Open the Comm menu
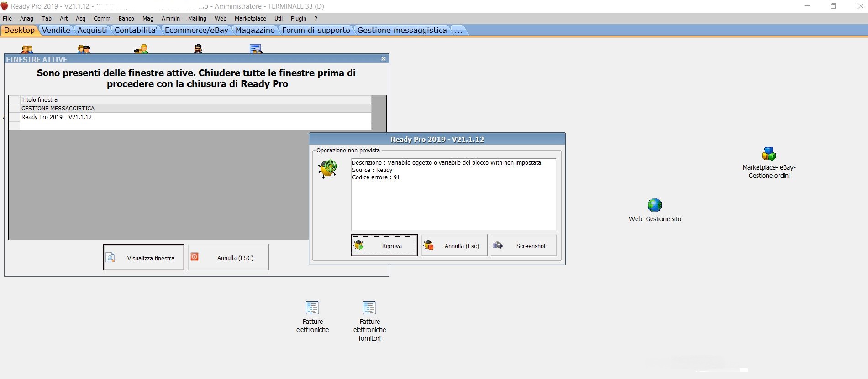 tap(102, 18)
